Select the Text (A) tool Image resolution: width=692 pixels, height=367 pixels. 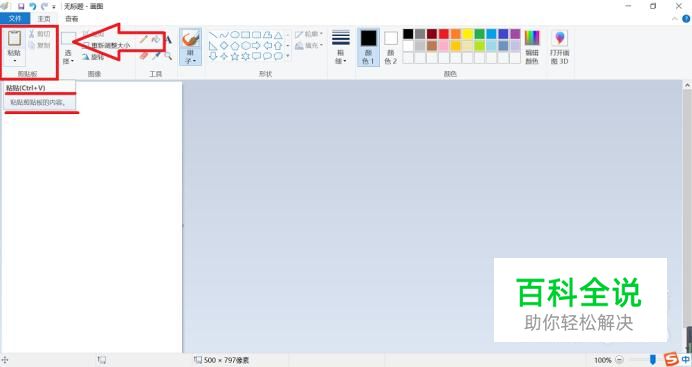point(168,40)
